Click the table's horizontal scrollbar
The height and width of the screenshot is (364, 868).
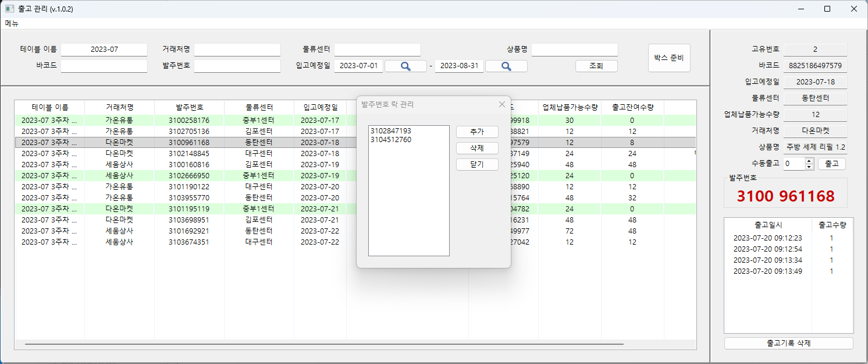tap(324, 344)
